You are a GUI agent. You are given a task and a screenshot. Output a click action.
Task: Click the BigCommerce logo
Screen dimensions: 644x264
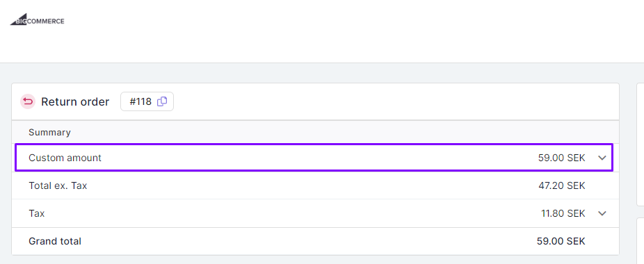click(x=37, y=19)
